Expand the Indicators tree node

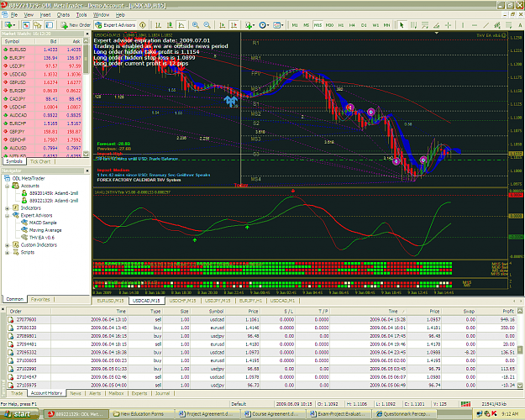tap(7, 208)
